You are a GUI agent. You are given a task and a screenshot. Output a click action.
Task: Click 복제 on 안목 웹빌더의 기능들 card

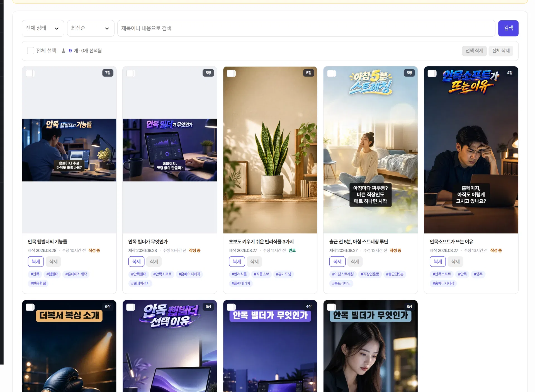click(36, 262)
